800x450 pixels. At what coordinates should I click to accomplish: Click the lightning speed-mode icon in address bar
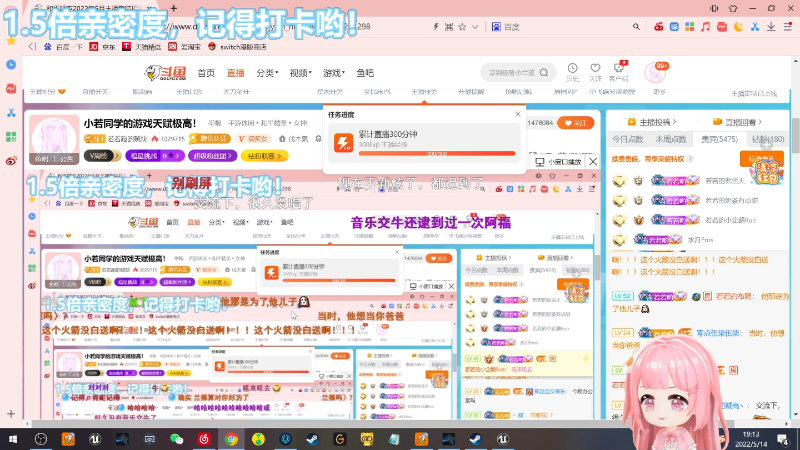[x=436, y=27]
